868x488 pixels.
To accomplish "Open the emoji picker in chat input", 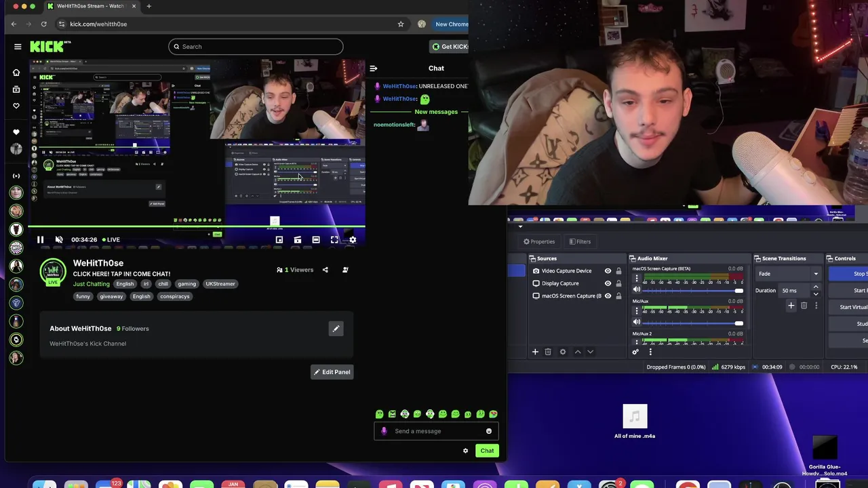I will (x=489, y=431).
